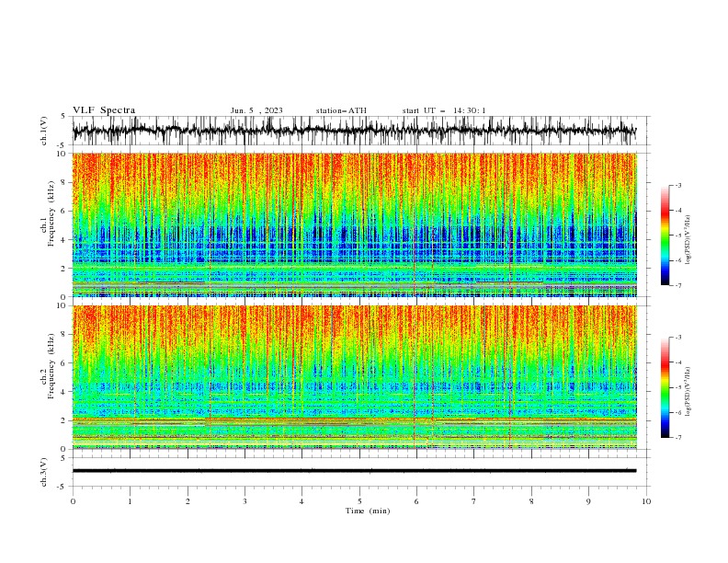Viewport: 728px width, 563px height.
Task: Click the ch.2 log(PSD) colorbar label
Action: [688, 392]
